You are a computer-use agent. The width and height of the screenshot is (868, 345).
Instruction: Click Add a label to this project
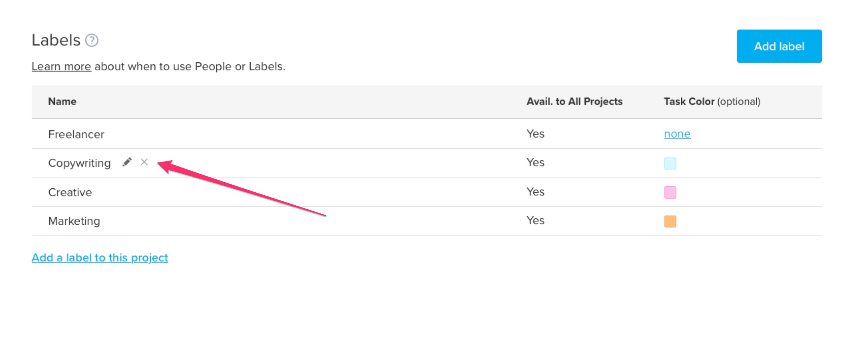[100, 257]
